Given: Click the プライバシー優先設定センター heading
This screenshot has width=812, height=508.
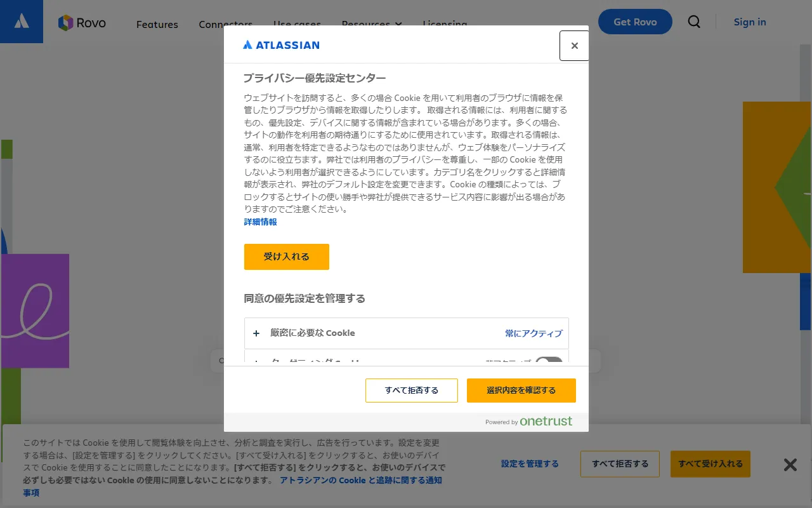Looking at the screenshot, I should [x=315, y=78].
